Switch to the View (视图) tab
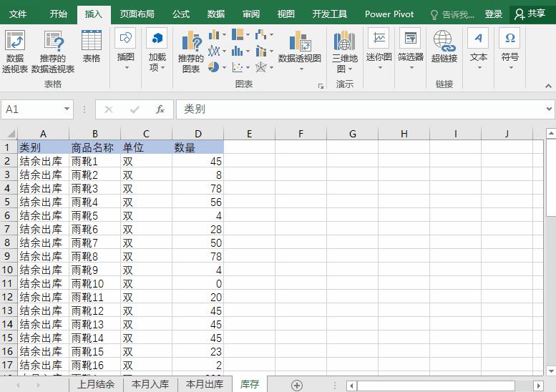Screen dimensions: 556x392 pyautogui.click(x=286, y=14)
